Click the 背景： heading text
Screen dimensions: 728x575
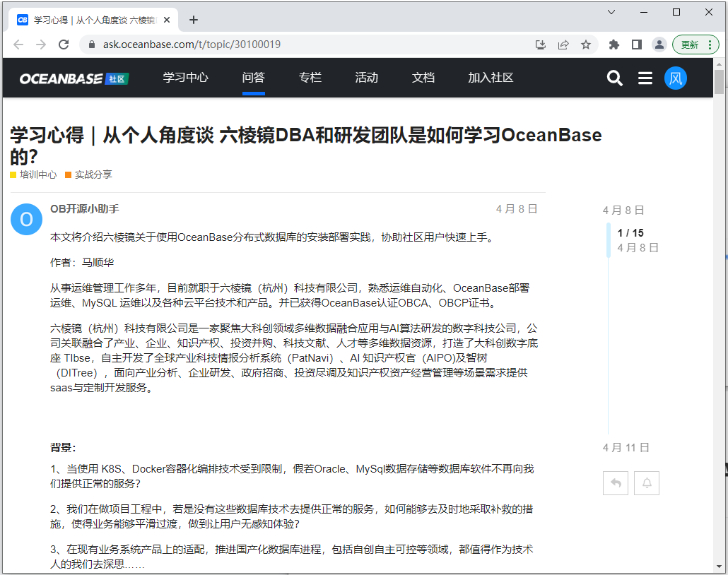63,448
